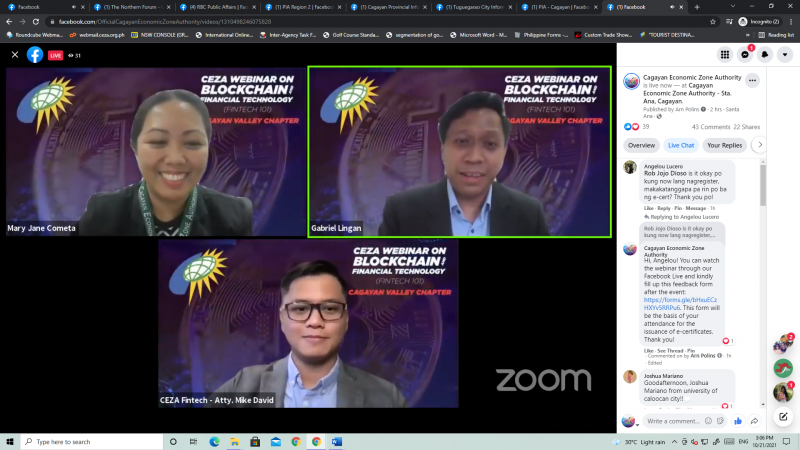Image resolution: width=800 pixels, height=450 pixels.
Task: Open Joshua Mariano's profile picture
Action: (x=630, y=377)
